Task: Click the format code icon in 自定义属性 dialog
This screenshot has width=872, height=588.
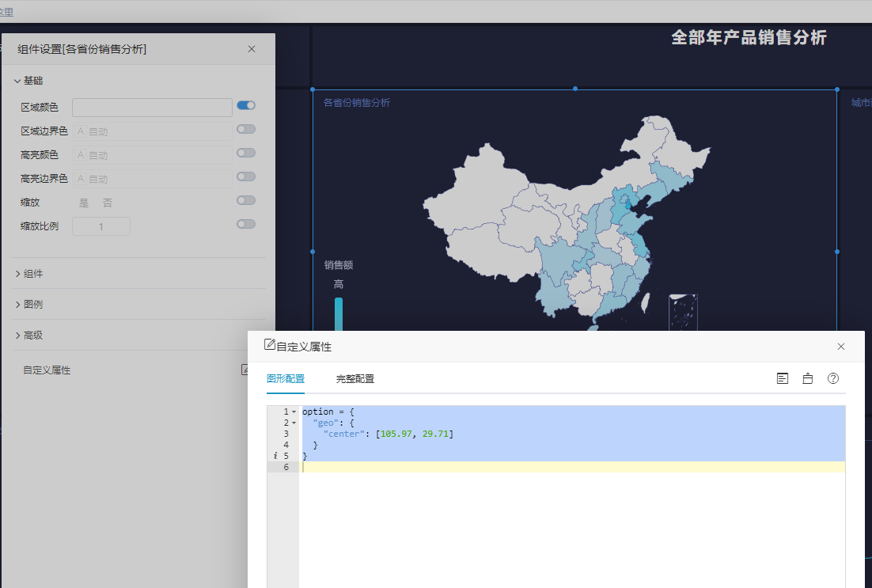Action: tap(783, 379)
